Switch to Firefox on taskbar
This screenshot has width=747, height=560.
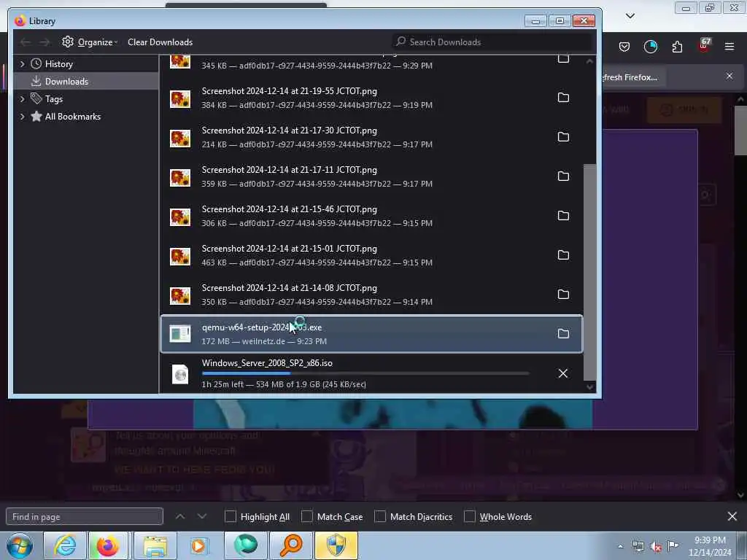tap(108, 545)
